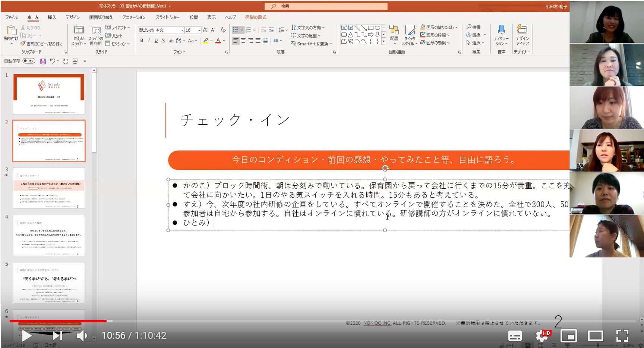Open the Animations (アニメーション) tab

[134, 17]
